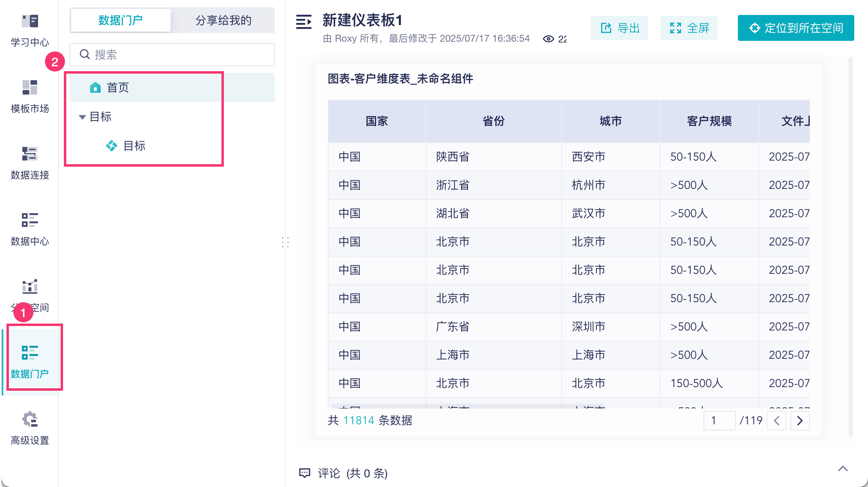
Task: Go to previous table page arrow
Action: coord(777,421)
